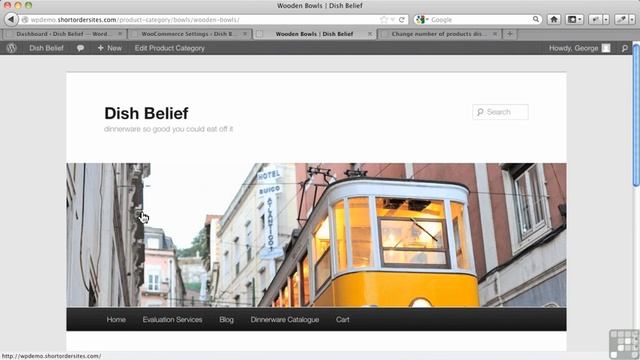Open the New content admin menu
Image resolution: width=640 pixels, height=360 pixels.
109,48
